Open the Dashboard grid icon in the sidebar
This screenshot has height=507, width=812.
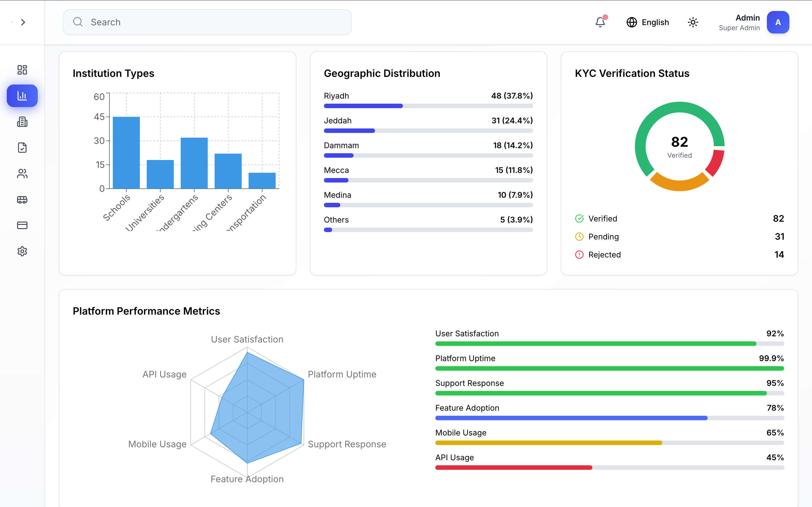tap(22, 70)
